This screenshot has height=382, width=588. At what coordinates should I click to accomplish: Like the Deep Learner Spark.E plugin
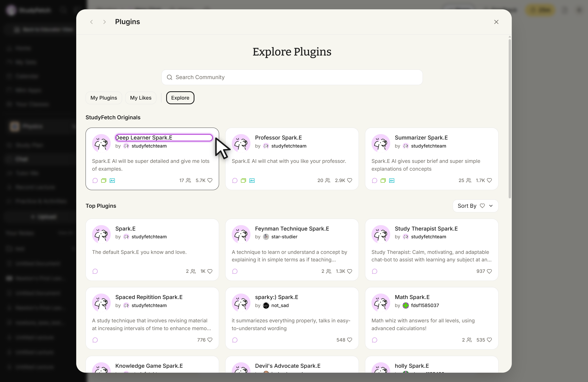click(x=210, y=180)
